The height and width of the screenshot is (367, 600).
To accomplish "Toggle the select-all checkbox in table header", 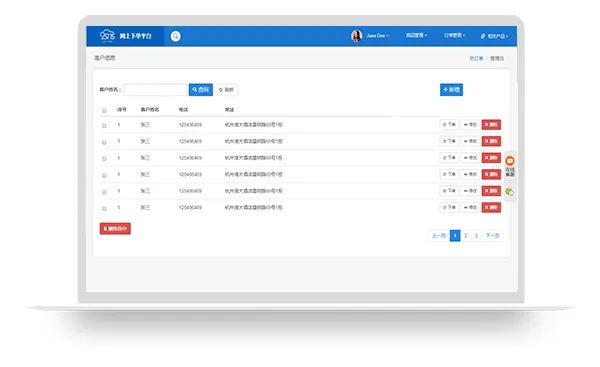I will (104, 111).
